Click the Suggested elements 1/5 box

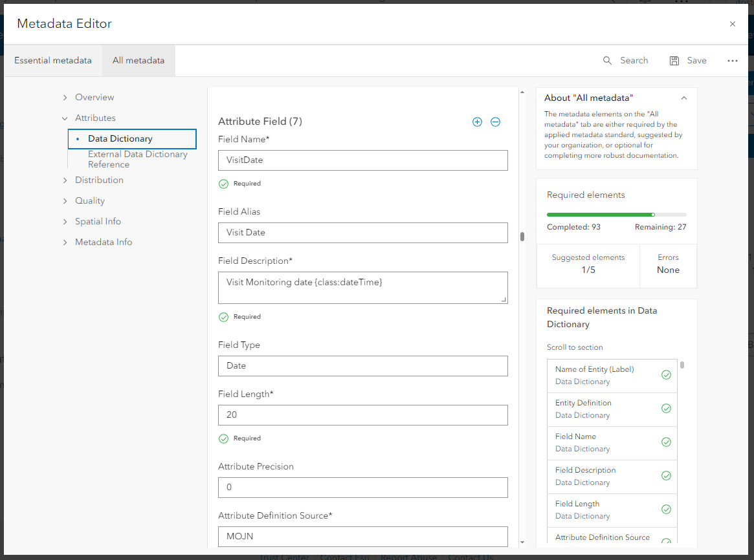click(x=588, y=266)
